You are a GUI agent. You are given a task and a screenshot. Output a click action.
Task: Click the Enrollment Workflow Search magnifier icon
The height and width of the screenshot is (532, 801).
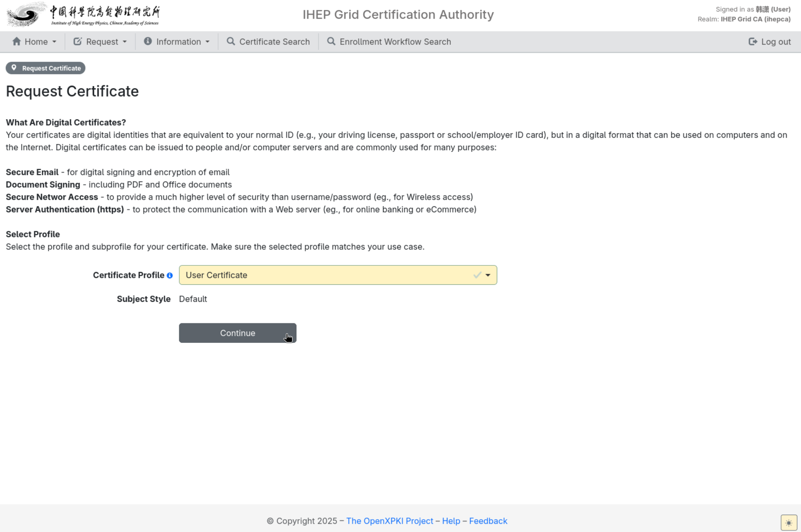(331, 41)
